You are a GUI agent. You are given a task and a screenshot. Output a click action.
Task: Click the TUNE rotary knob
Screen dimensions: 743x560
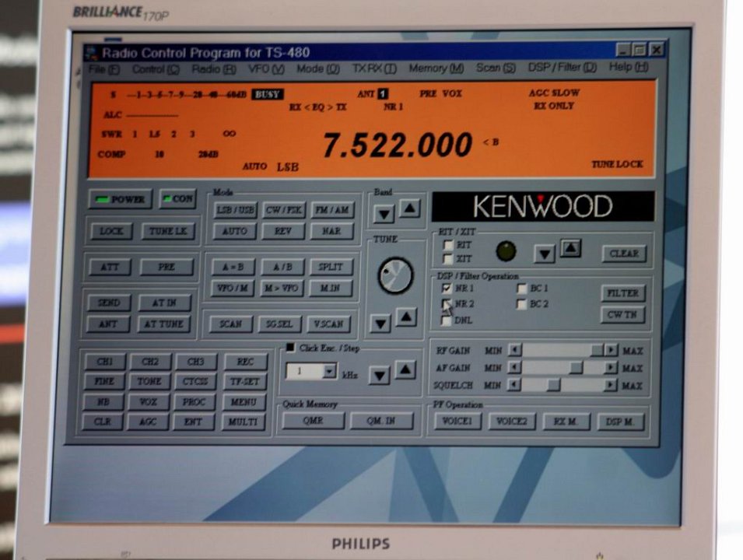pos(395,275)
